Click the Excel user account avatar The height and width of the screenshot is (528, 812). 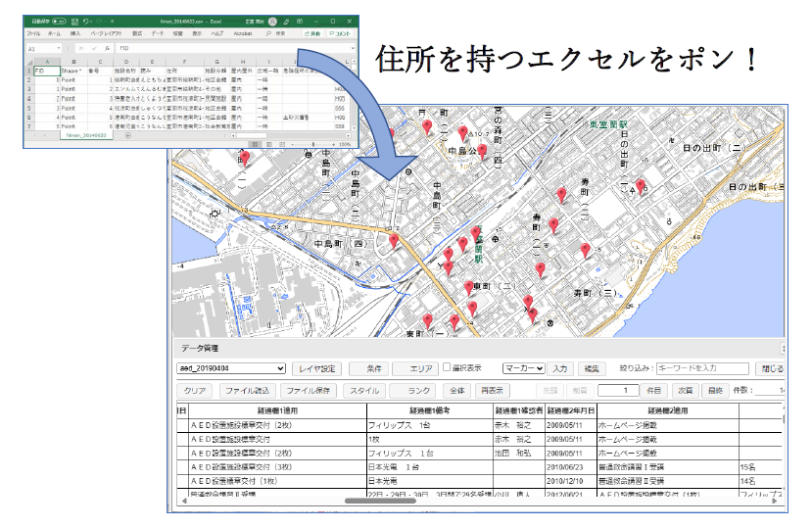pos(270,20)
